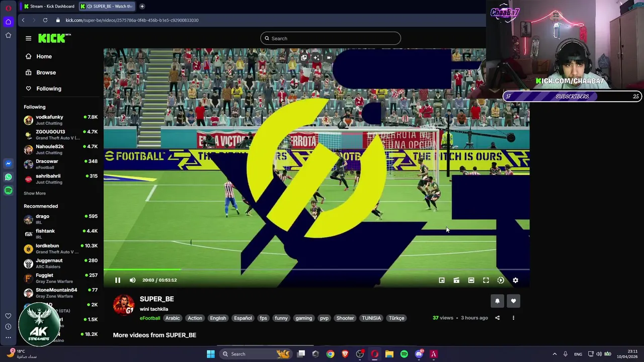The image size is (644, 362).
Task: Pause the video playback
Action: pos(118,280)
